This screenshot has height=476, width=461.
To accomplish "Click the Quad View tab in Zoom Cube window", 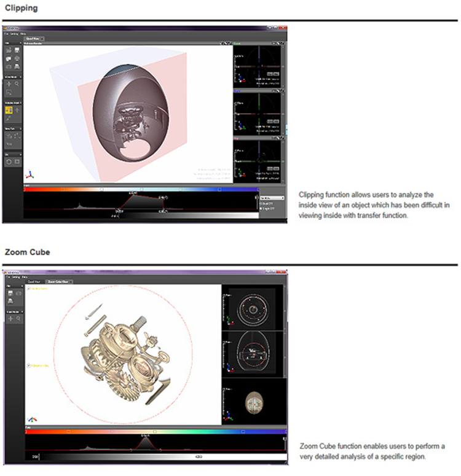I will coord(35,281).
